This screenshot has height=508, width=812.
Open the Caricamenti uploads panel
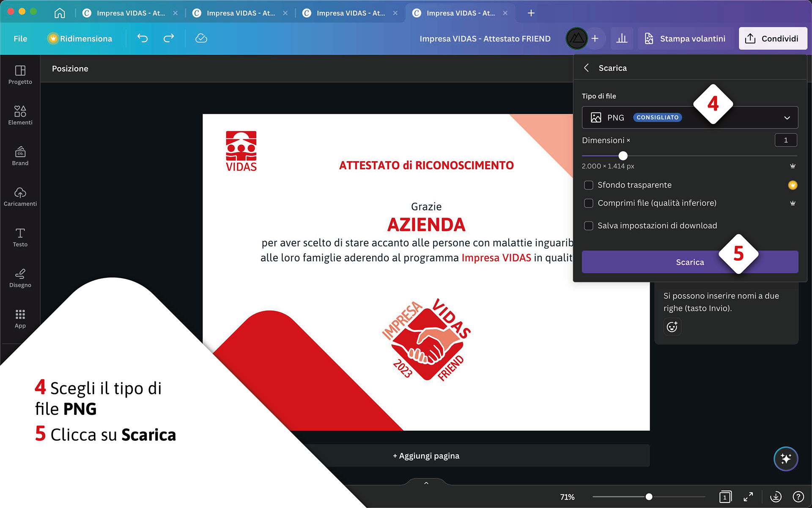point(20,197)
